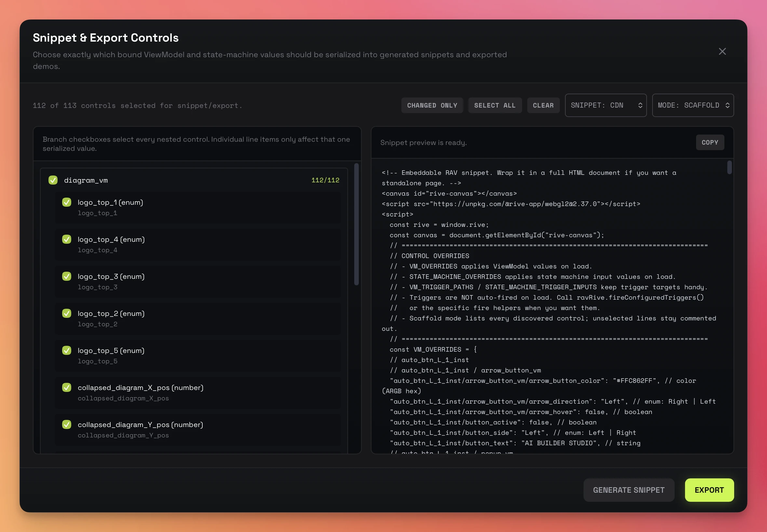Screen dimensions: 767x532
Task: Toggle the diagram_vm branch checkbox
Action: [x=53, y=180]
